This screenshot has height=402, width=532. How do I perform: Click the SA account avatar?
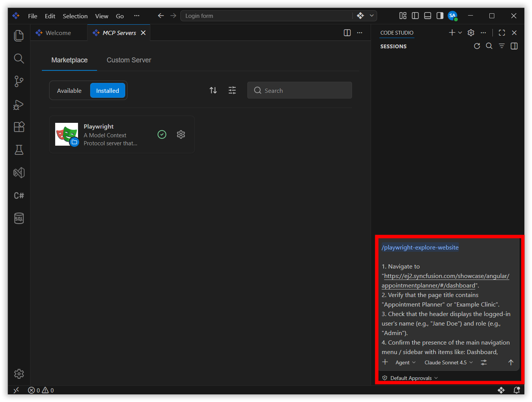point(452,16)
